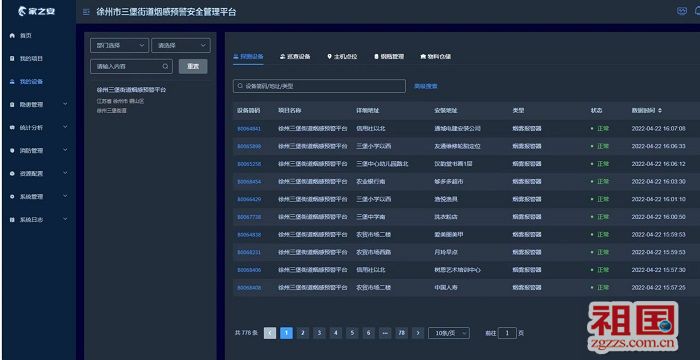Click the 高级搜索 advanced search link
Viewport: 700px width, 360px height.
coord(426,86)
